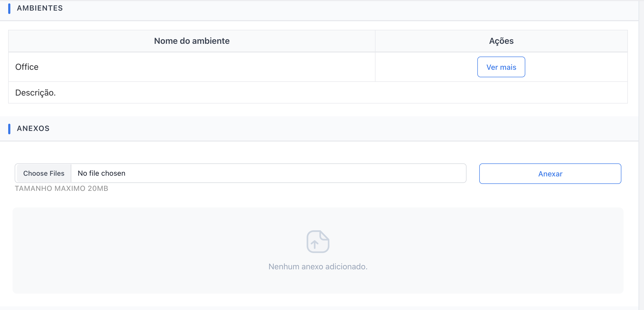The image size is (644, 310).
Task: Select the AMBIENTES section header
Action: (x=40, y=8)
